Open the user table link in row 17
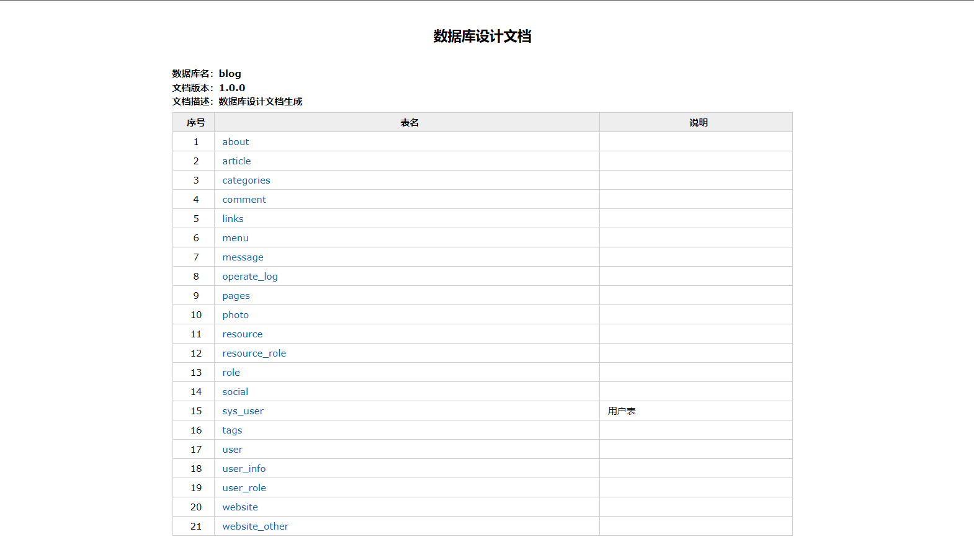The image size is (974, 560). click(x=233, y=450)
